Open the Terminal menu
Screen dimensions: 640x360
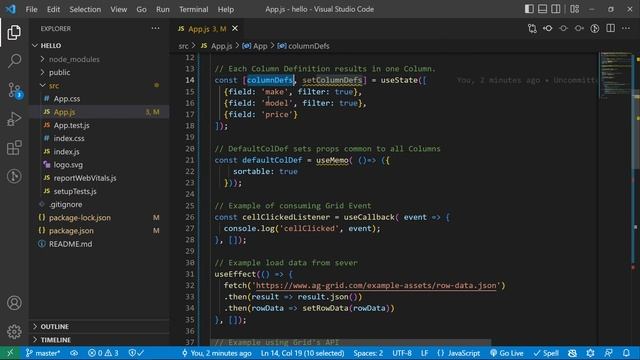point(193,9)
